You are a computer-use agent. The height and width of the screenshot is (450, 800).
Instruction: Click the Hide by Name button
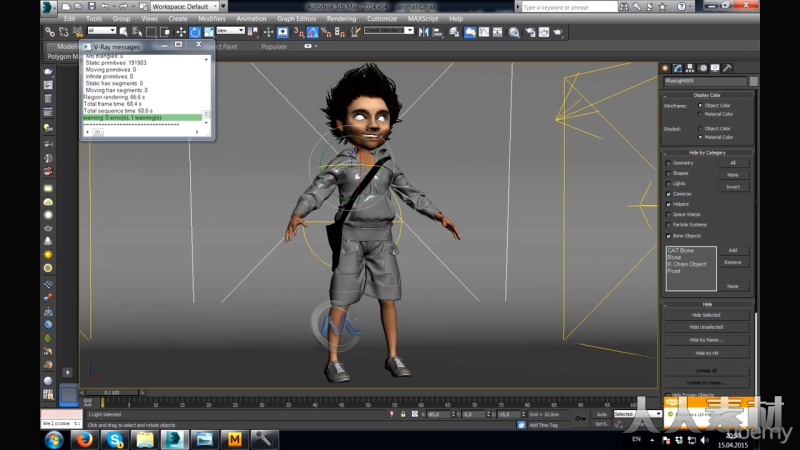[706, 340]
